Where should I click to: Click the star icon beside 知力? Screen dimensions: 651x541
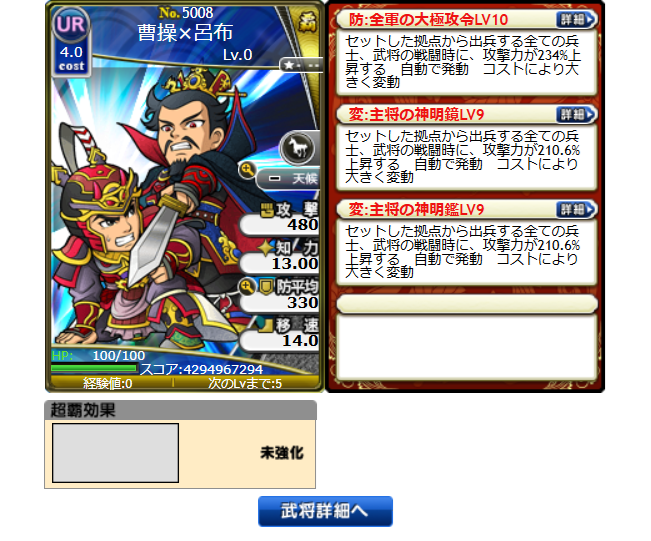[x=266, y=248]
